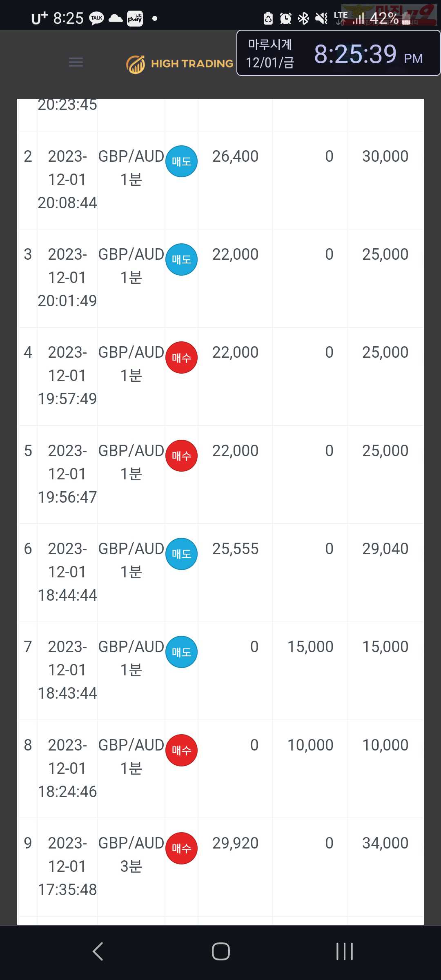Go back with Android back button
Viewport: 441px width, 980px height.
point(98,951)
